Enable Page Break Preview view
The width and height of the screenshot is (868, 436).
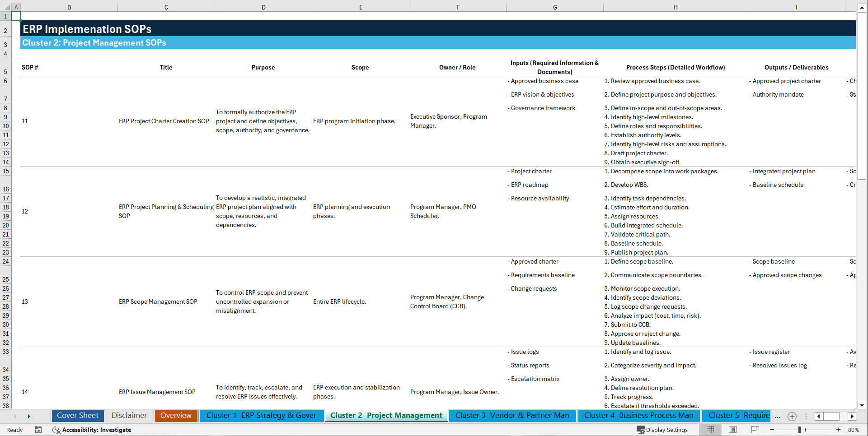click(755, 430)
